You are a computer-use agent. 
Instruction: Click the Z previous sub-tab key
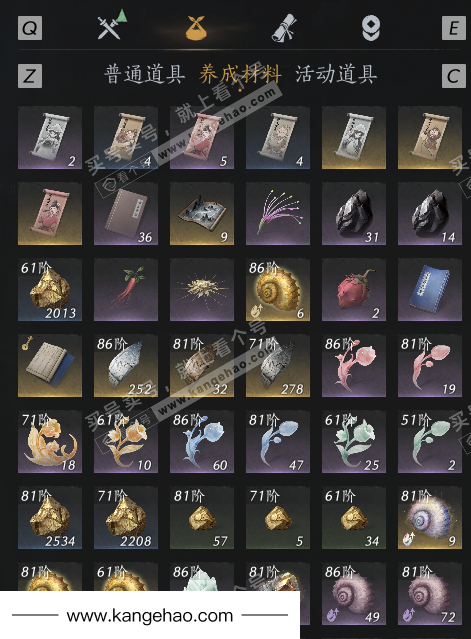30,76
